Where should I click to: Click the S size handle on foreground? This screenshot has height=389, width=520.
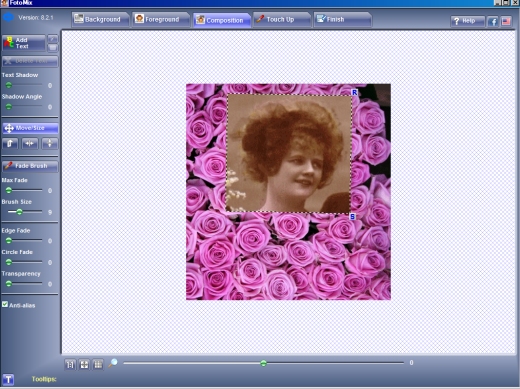352,217
